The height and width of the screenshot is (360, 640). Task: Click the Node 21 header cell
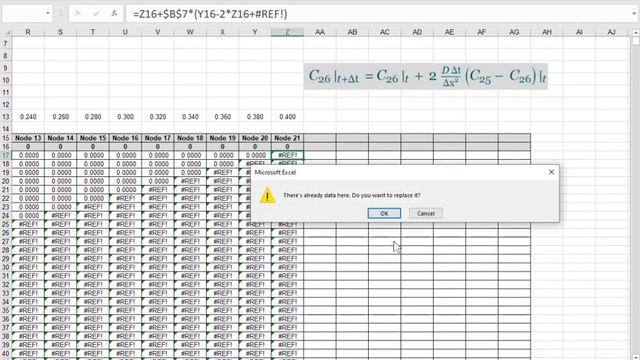(x=287, y=138)
